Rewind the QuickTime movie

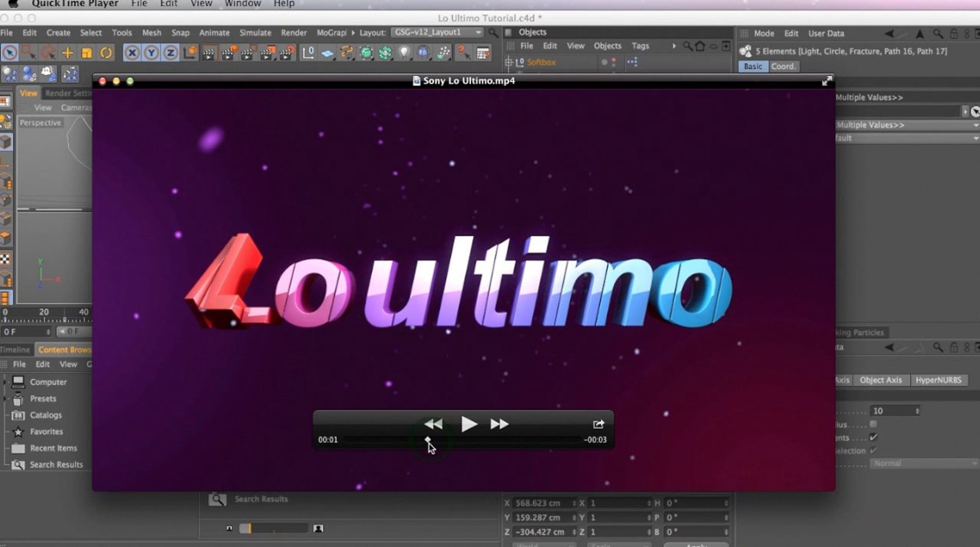pos(433,424)
